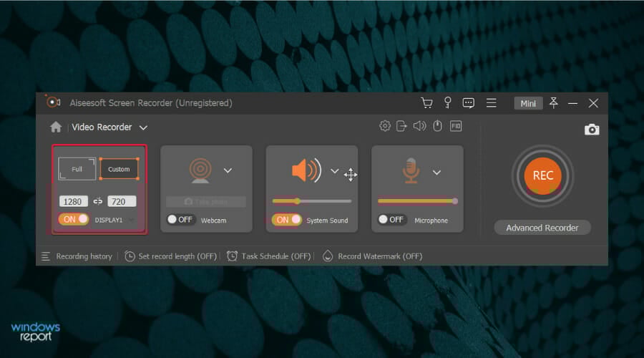Turn on the Webcam toggle

(181, 220)
